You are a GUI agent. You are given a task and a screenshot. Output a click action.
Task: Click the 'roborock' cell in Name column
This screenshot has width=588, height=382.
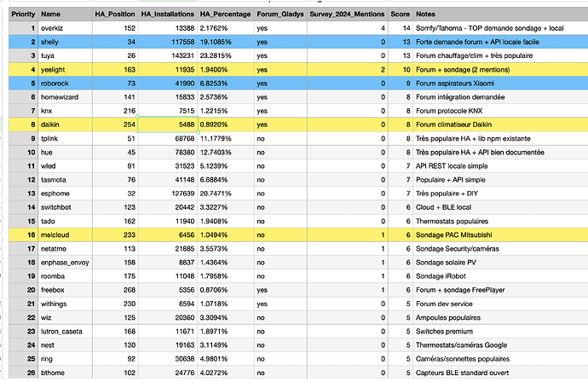[x=65, y=83]
